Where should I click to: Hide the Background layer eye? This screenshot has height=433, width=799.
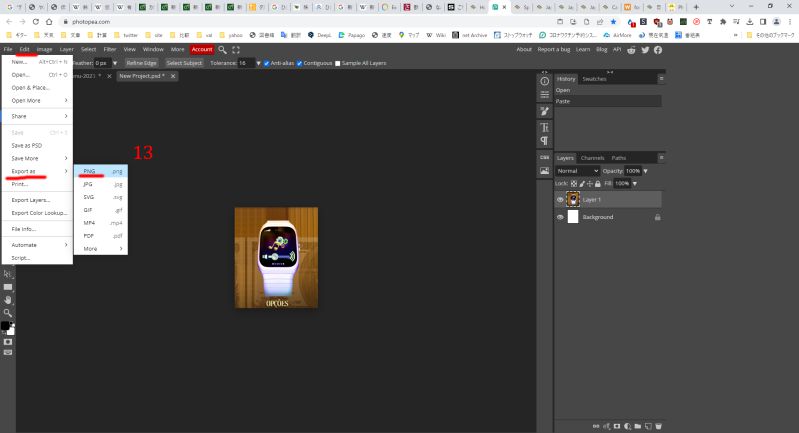[560, 217]
